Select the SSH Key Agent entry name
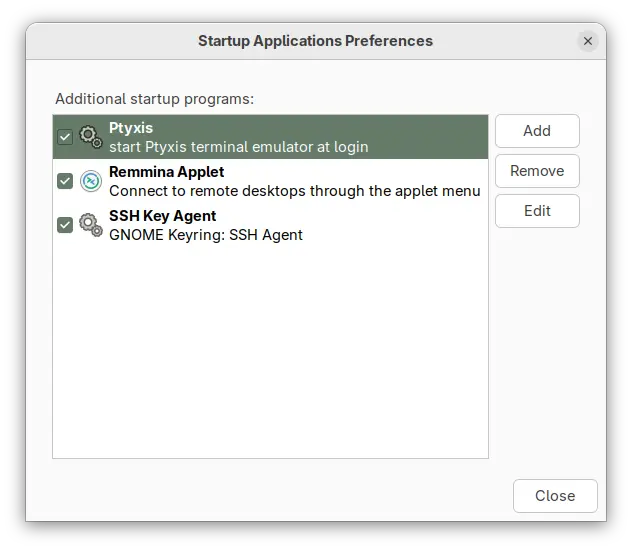 162,216
